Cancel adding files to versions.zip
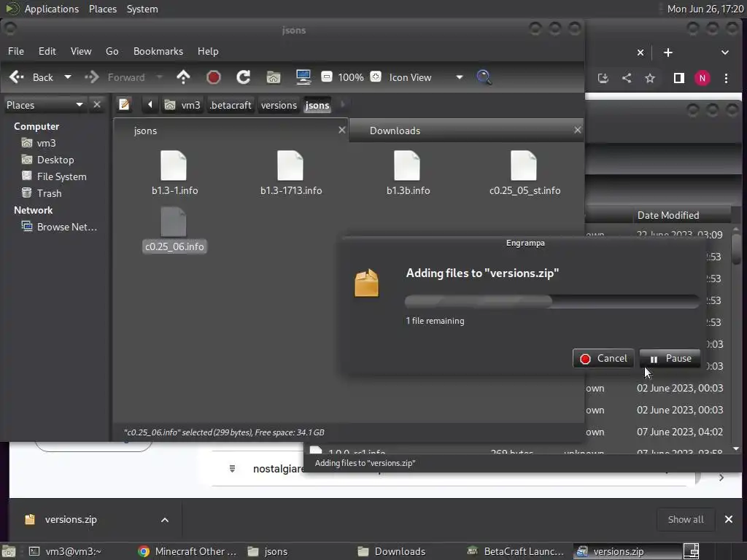The height and width of the screenshot is (560, 747). (x=603, y=359)
